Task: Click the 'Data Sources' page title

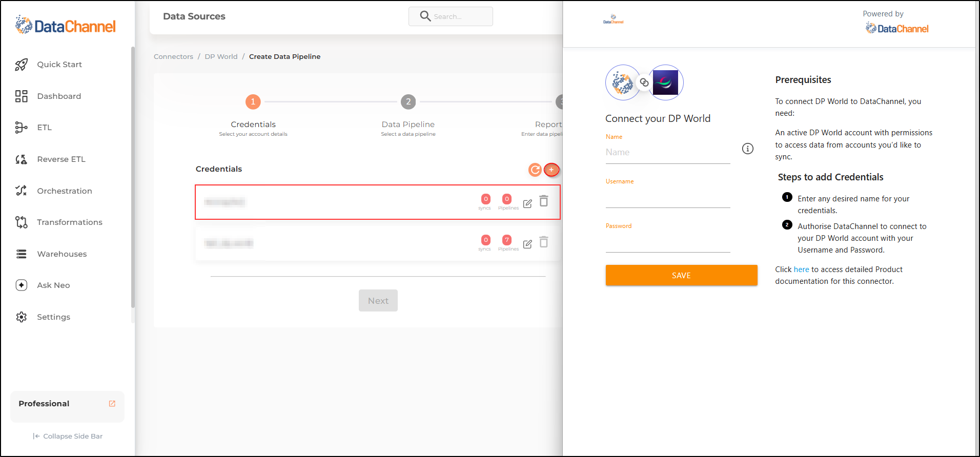Action: 194,16
